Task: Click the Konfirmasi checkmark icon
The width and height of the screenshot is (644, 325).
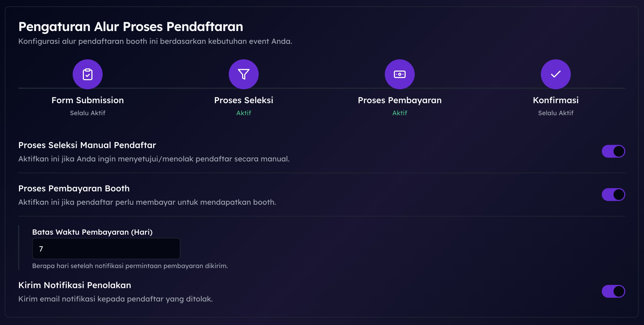Action: [x=556, y=74]
